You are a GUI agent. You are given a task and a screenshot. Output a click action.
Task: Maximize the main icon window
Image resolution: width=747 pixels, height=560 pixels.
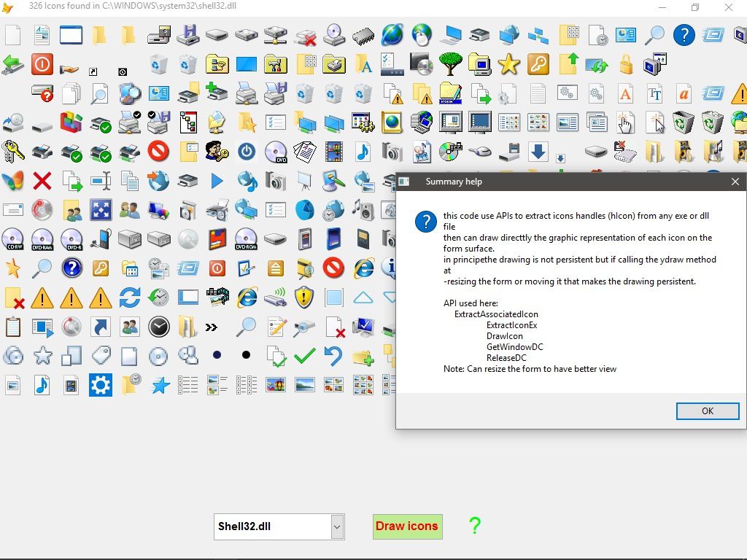click(695, 7)
